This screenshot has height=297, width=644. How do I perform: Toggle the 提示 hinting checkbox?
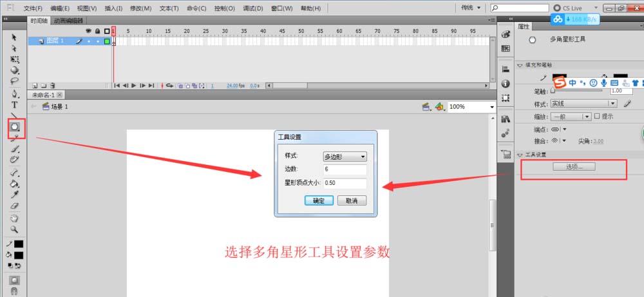pos(597,116)
